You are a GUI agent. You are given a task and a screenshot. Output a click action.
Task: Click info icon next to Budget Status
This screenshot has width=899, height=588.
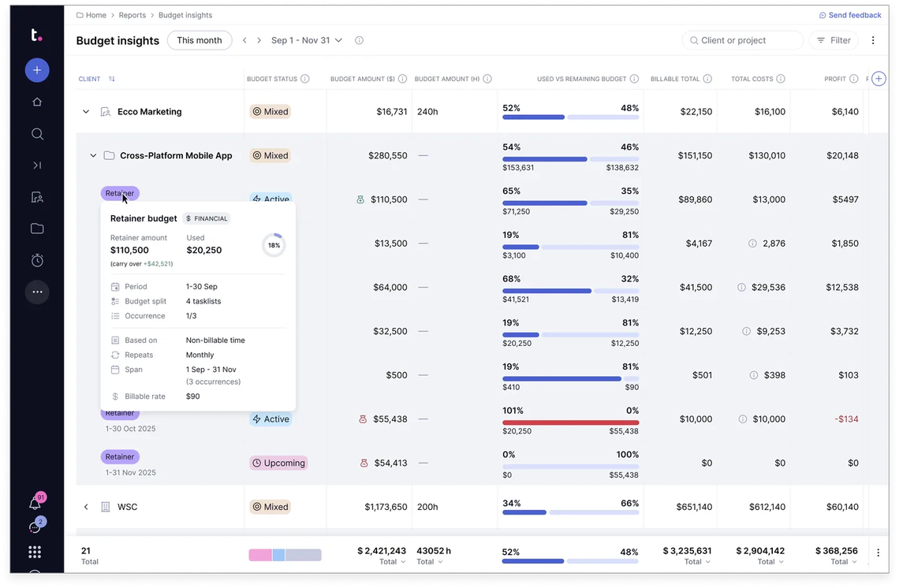click(x=305, y=79)
